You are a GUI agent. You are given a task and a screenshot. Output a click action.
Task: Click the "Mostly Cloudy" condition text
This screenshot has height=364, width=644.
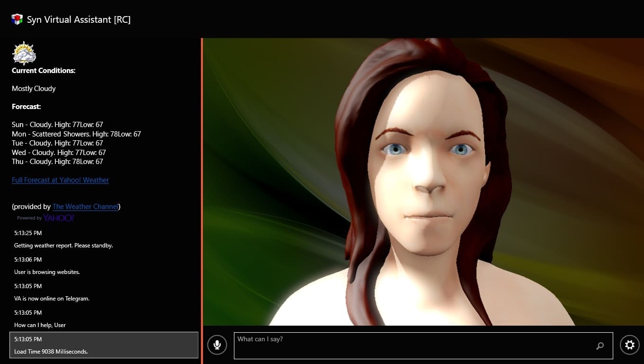[x=34, y=89]
